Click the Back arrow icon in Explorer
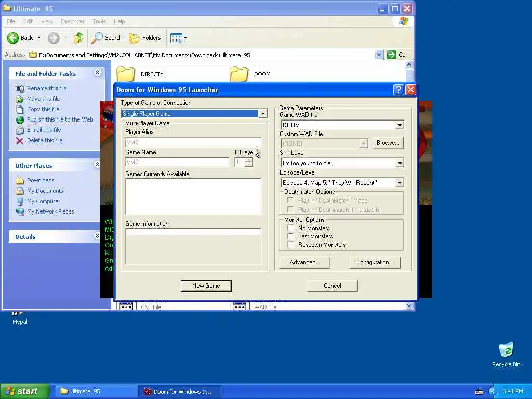 pyautogui.click(x=13, y=38)
